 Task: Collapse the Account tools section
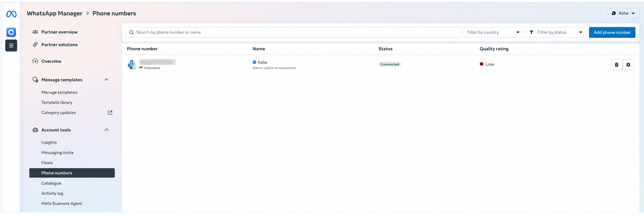tap(107, 130)
